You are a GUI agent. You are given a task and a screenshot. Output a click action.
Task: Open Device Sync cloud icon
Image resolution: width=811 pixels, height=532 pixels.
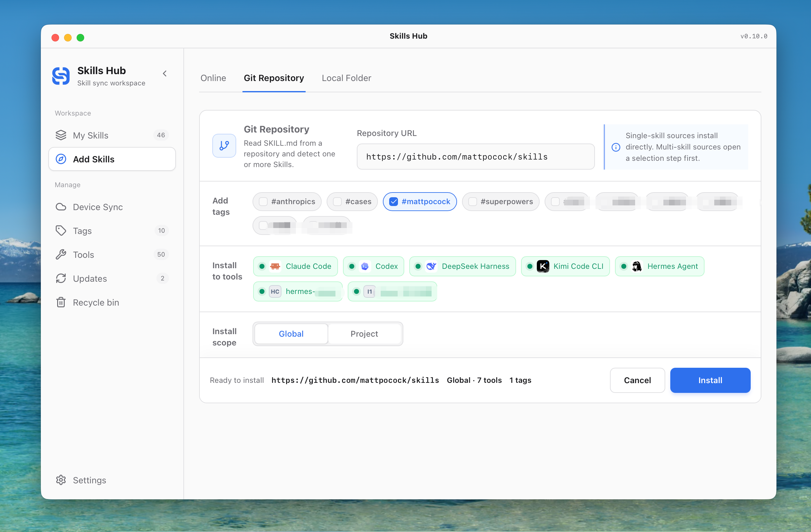(61, 207)
